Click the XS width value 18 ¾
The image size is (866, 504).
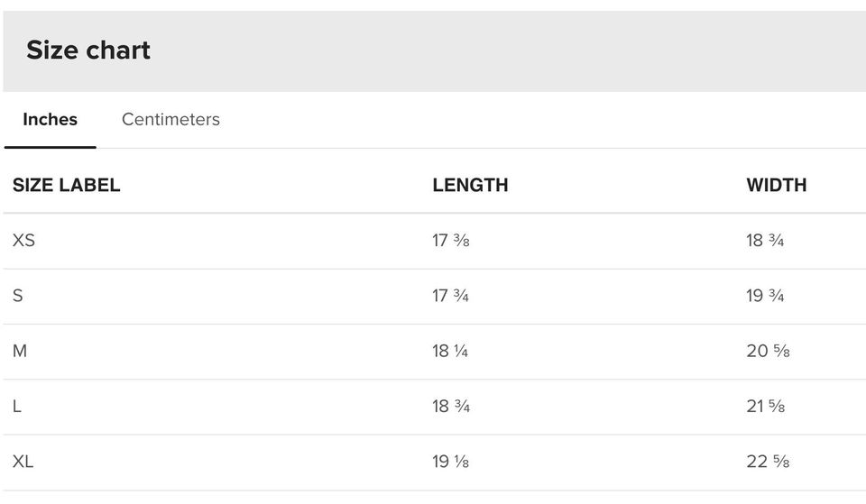[x=765, y=241]
